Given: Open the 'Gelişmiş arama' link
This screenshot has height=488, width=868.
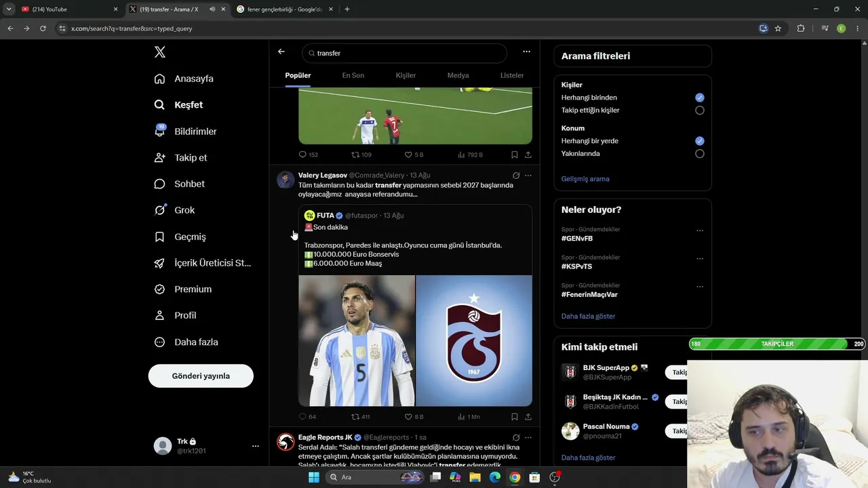Looking at the screenshot, I should (585, 179).
